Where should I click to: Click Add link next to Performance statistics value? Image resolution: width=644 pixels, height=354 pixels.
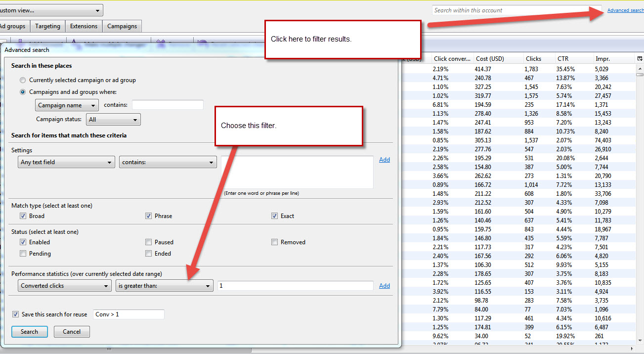coord(384,286)
